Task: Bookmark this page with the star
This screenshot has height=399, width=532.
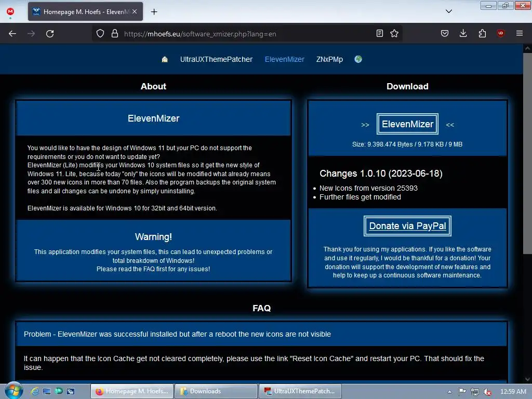Action: click(394, 33)
